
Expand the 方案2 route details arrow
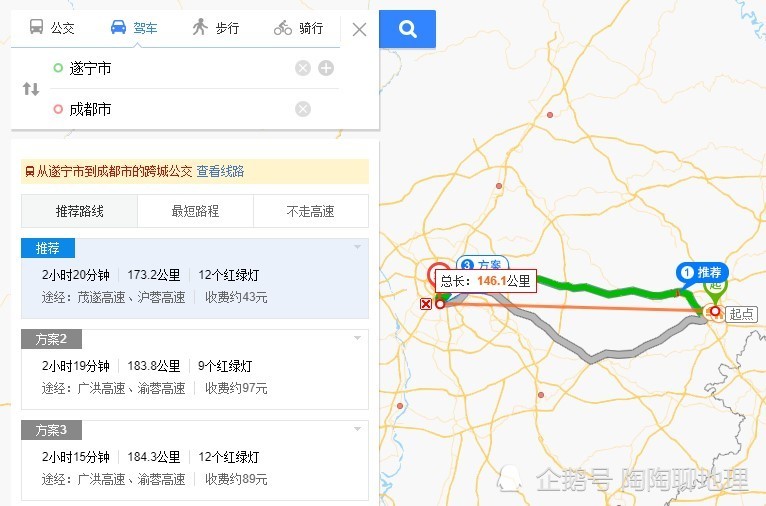pos(358,338)
